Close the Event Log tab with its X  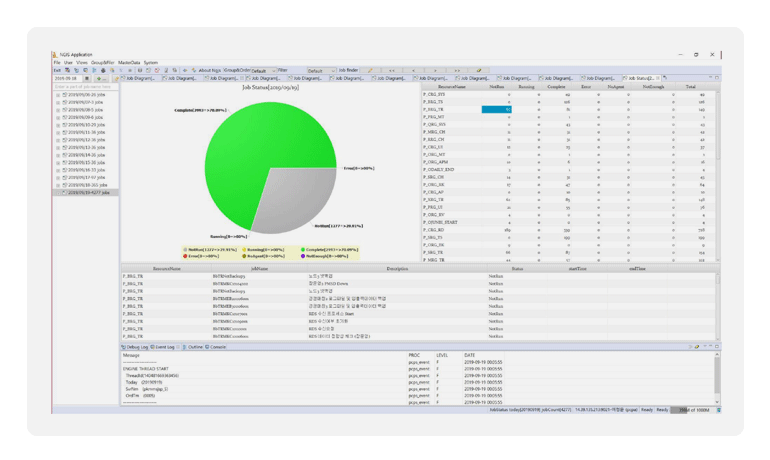pos(178,347)
